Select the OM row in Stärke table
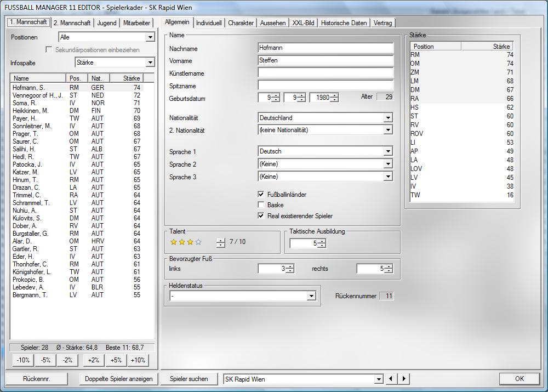The height and width of the screenshot is (392, 548). (461, 64)
